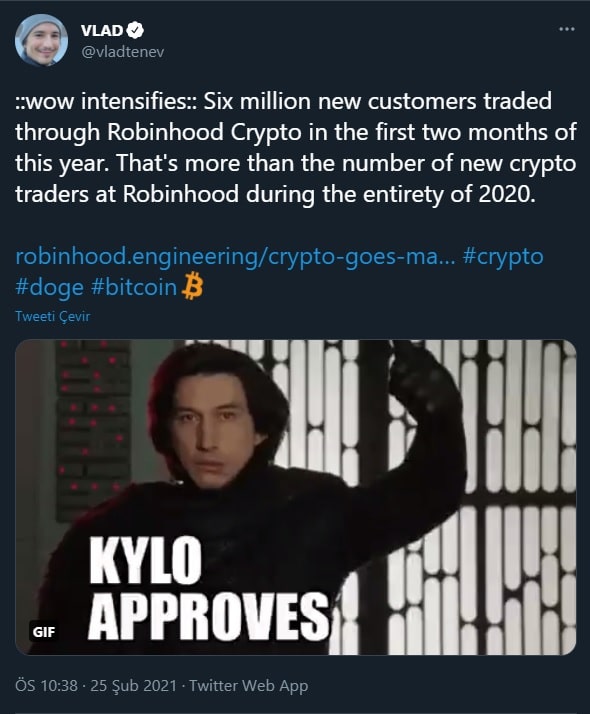Open the @vladtenev handle link
Screen dimensions: 590x714
click(x=122, y=51)
